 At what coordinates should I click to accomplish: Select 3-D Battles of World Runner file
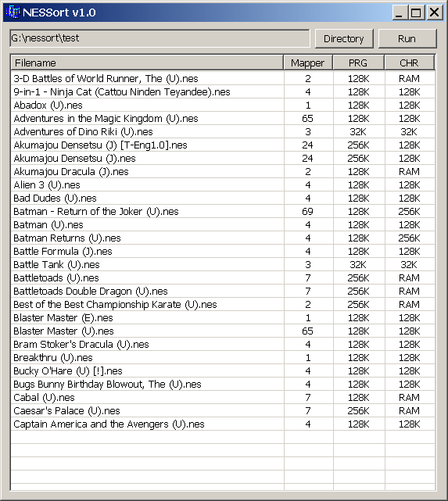point(223,79)
